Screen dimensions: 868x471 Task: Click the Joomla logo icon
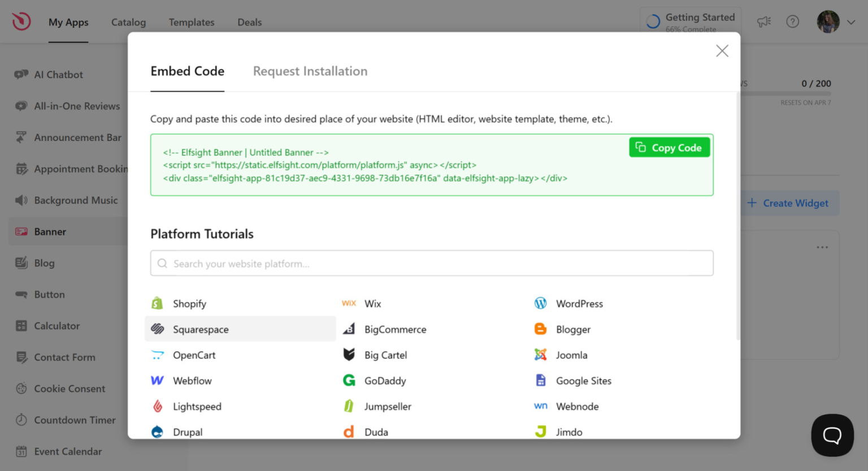tap(540, 355)
